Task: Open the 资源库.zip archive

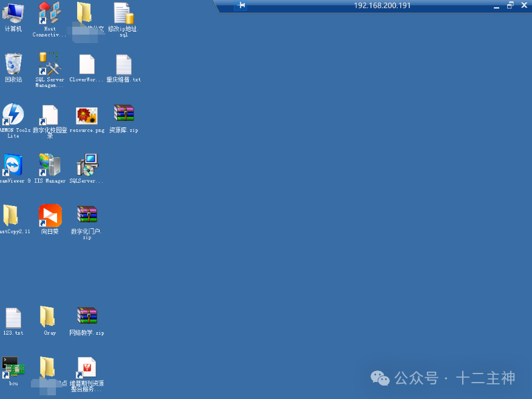Action: tap(123, 113)
